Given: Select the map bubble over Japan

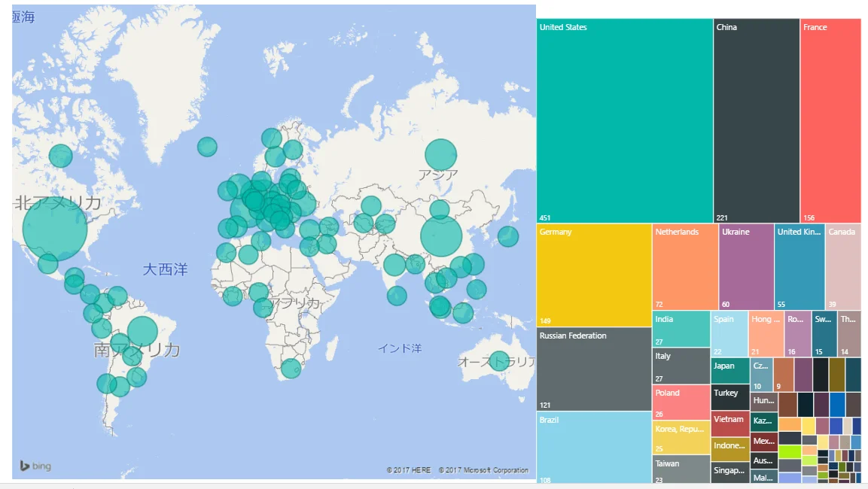Looking at the screenshot, I should tap(508, 236).
